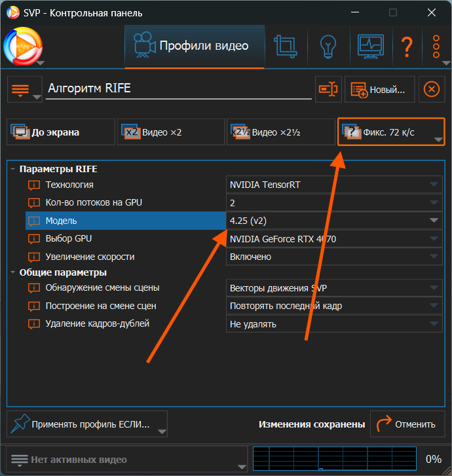Select the Модель row label
This screenshot has width=452, height=476.
(x=61, y=221)
